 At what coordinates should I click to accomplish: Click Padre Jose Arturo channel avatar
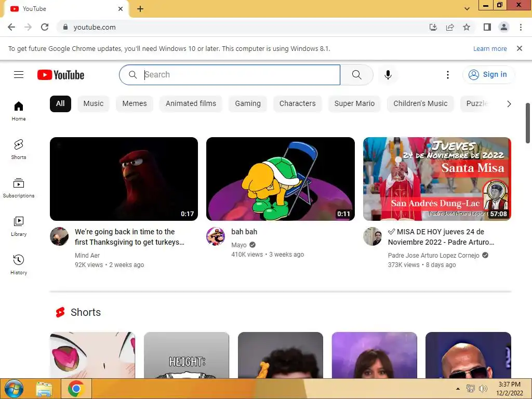click(x=372, y=236)
